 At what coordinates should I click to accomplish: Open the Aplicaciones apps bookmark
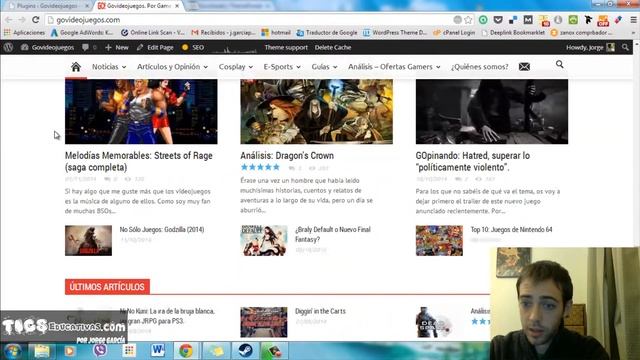24,32
